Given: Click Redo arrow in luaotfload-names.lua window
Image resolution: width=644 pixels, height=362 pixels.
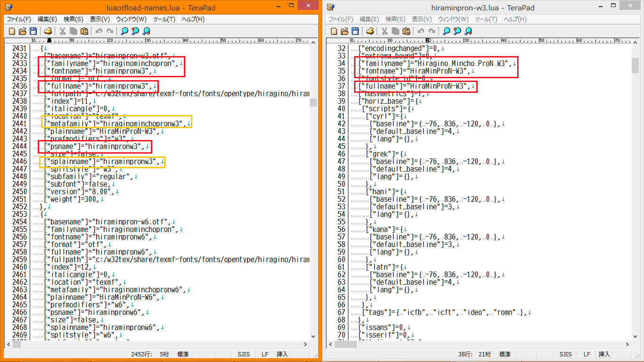Looking at the screenshot, I should 109,31.
